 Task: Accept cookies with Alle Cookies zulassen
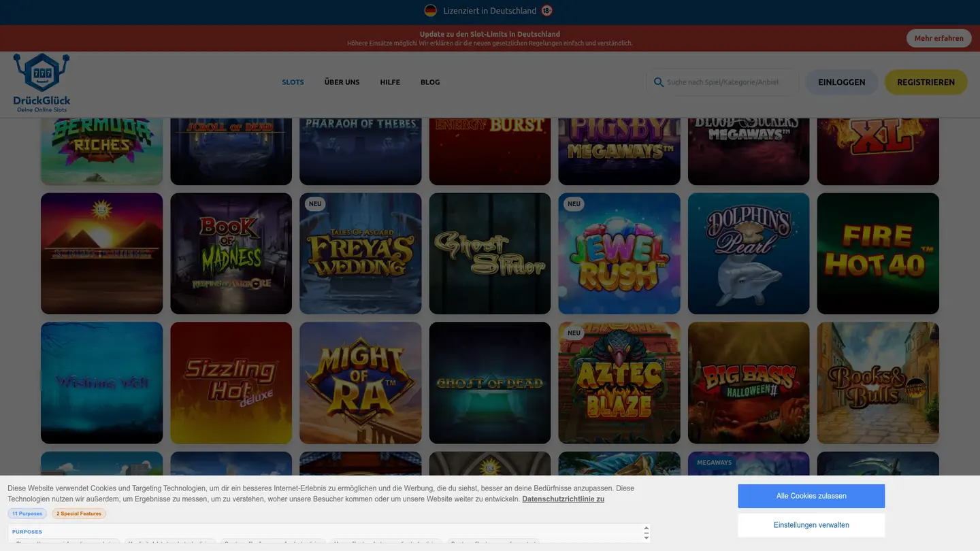[x=811, y=496]
